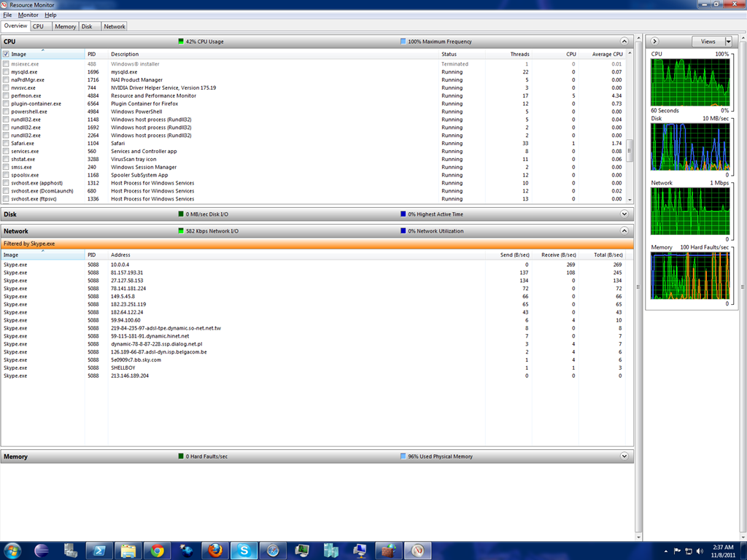The image size is (747, 560).
Task: Sort by Average CPU column header
Action: (602, 54)
